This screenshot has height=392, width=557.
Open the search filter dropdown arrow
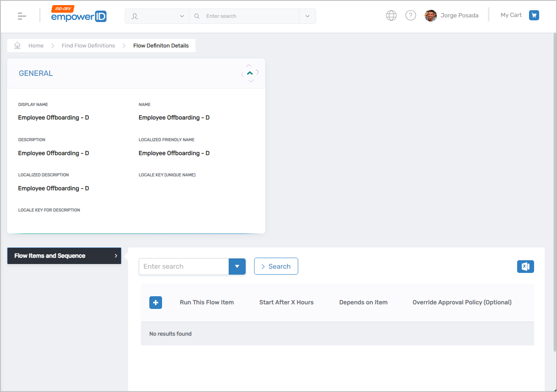pyautogui.click(x=237, y=267)
